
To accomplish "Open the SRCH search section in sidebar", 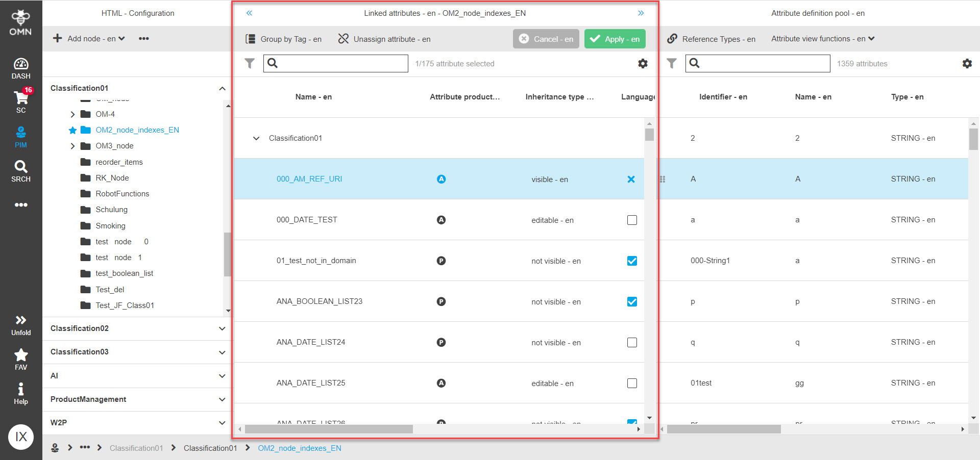I will pos(20,170).
